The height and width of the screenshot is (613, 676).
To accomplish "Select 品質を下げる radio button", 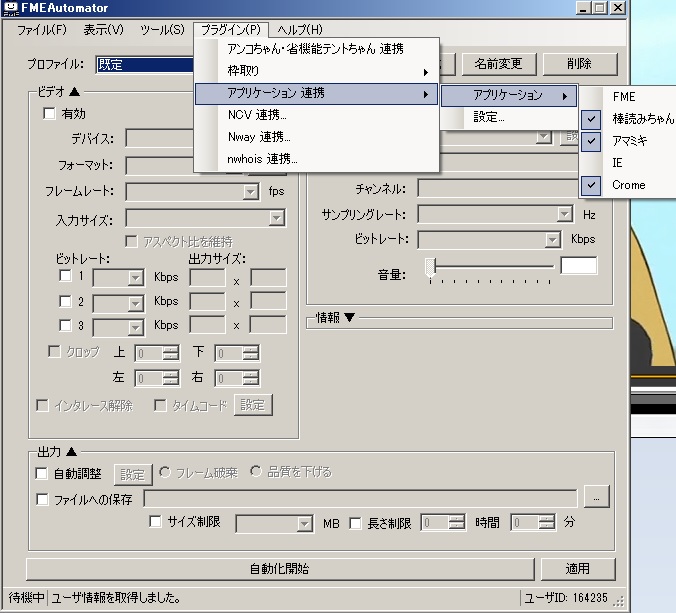I will (256, 472).
